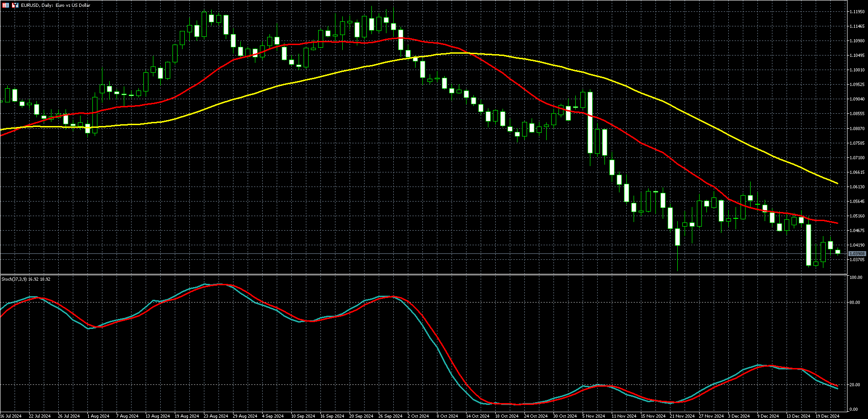The width and height of the screenshot is (868, 419).
Task: Click the current price label 1.03908
Action: coord(857,254)
